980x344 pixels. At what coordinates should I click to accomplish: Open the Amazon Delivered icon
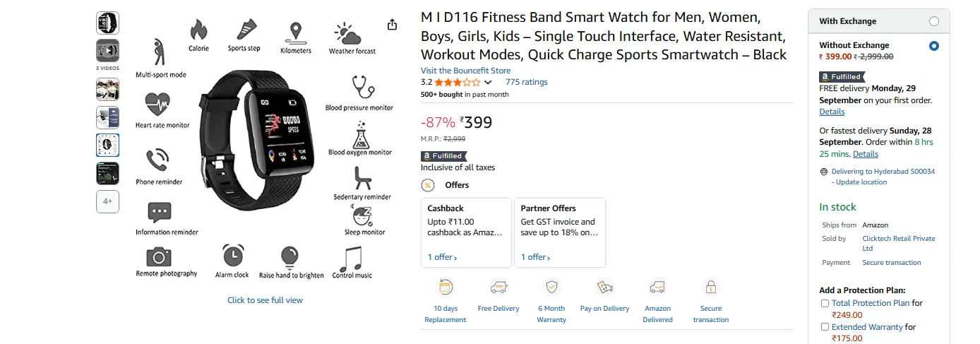657,287
